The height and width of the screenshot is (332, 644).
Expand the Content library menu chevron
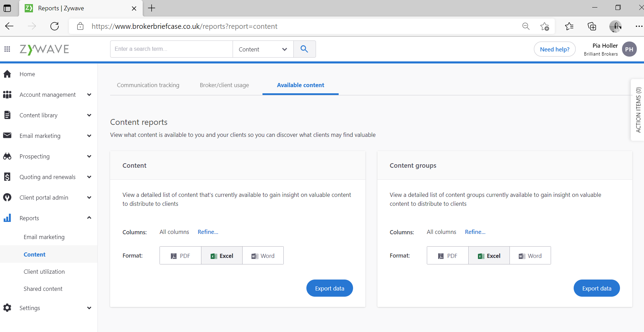[x=89, y=115]
